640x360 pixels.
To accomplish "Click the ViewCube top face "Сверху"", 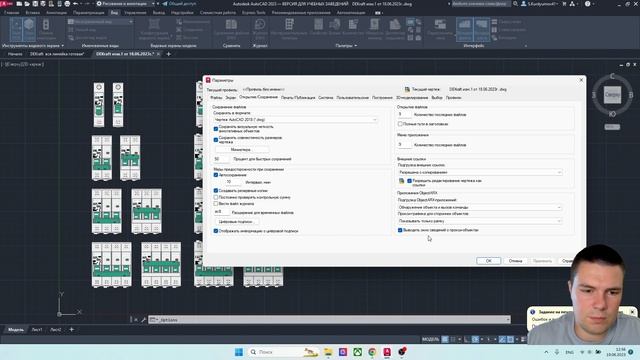I will coord(612,94).
